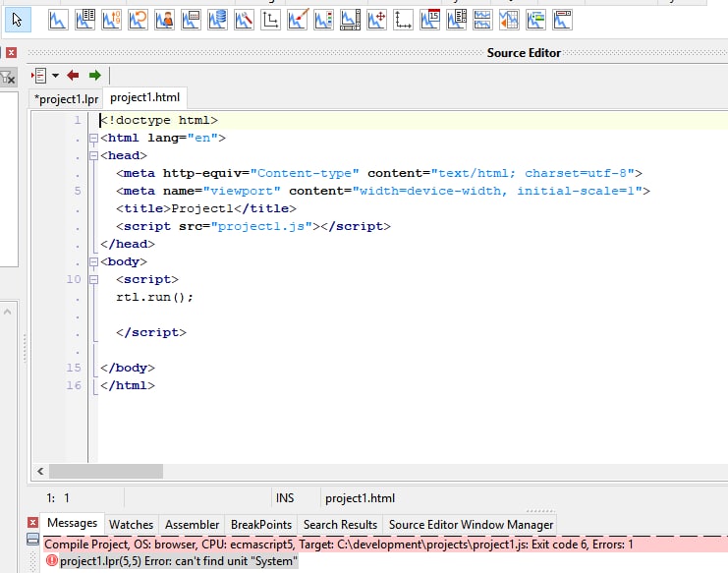The width and height of the screenshot is (728, 573).
Task: Pick the interval chart source axis icon
Action: point(403,20)
